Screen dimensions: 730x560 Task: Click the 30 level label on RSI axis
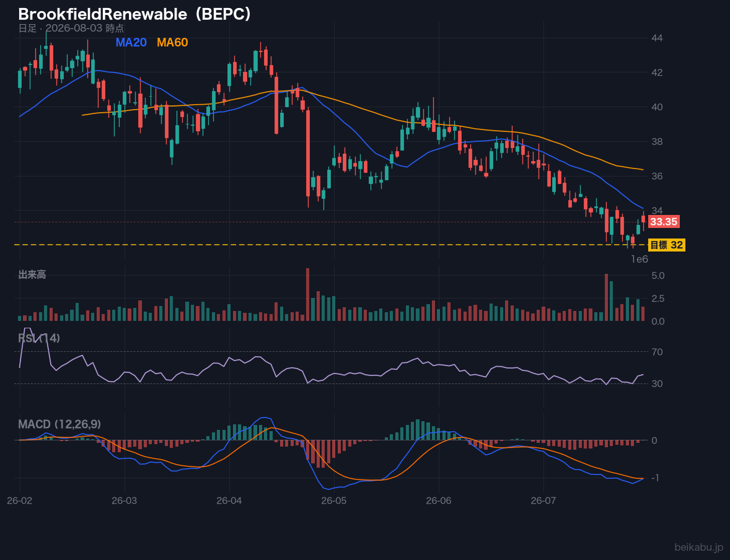tap(657, 383)
